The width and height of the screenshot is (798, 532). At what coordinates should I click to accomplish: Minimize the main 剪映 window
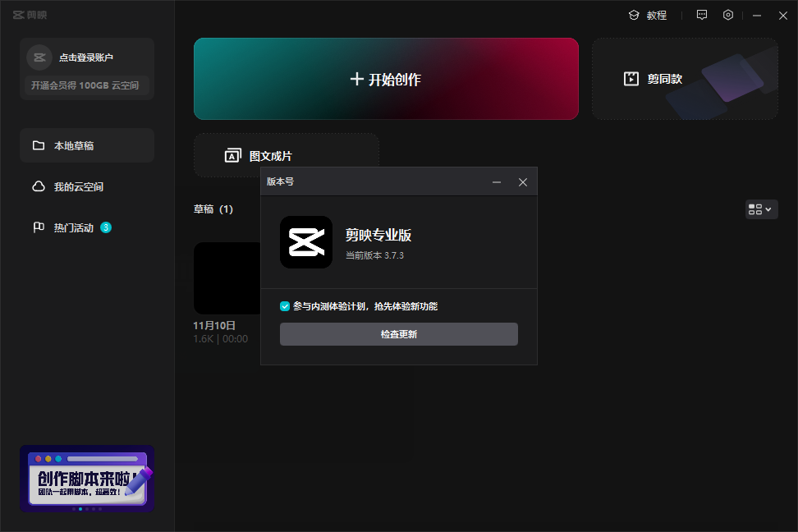pos(757,16)
